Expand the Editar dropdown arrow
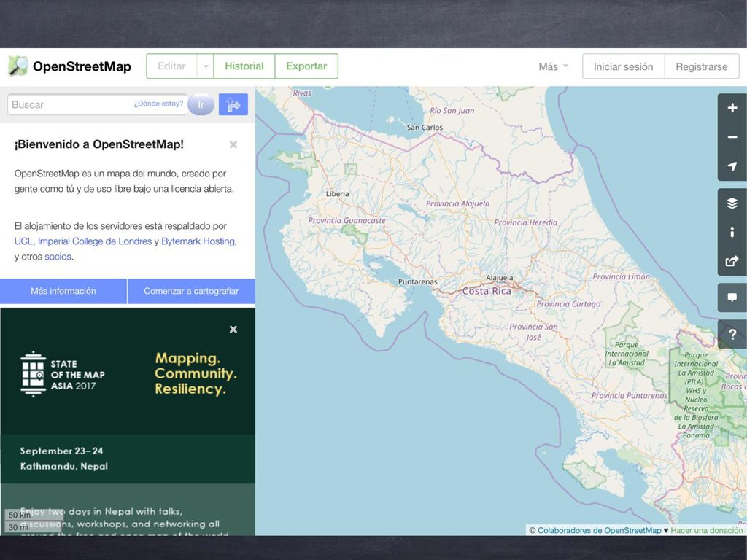Screen dimensions: 747x560 [x=205, y=66]
